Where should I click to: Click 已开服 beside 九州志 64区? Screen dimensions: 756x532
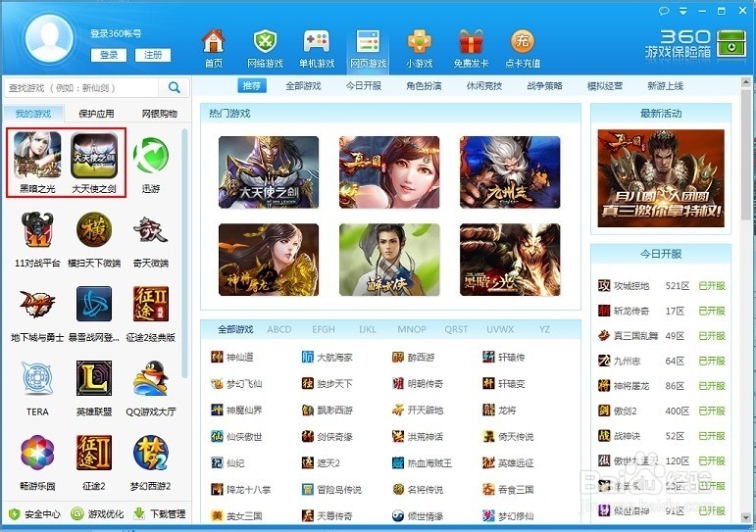712,361
